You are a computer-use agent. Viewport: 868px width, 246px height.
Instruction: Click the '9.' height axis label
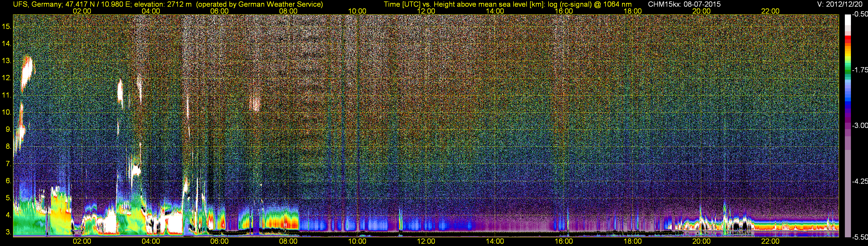[x=8, y=129]
